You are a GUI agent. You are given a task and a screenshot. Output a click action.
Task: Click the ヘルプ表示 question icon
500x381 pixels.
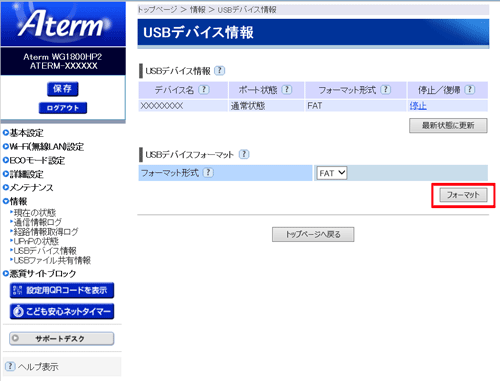click(x=10, y=366)
